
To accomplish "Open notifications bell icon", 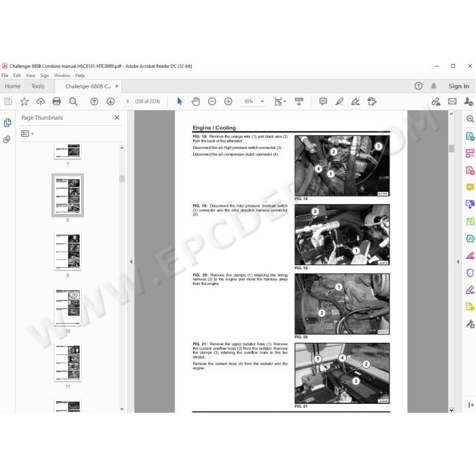I will tap(434, 86).
